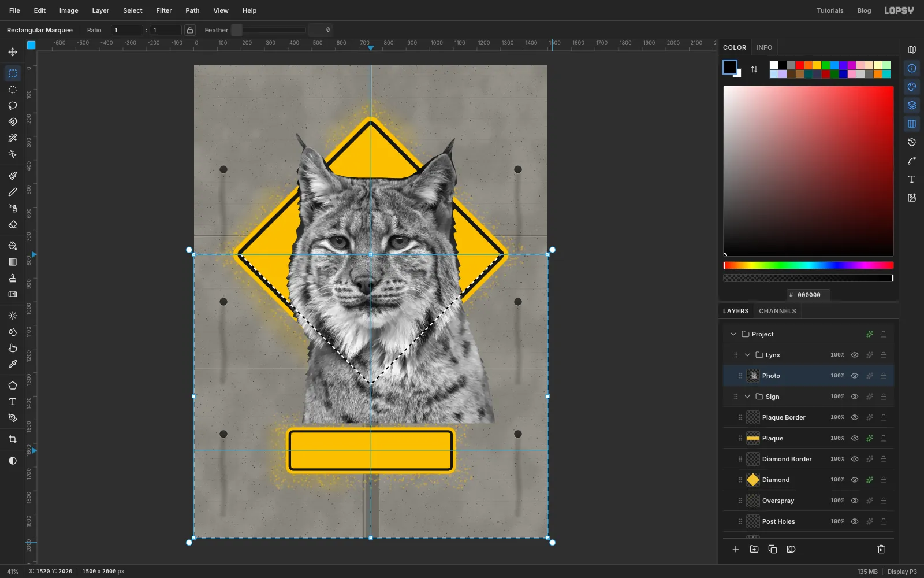Delete layer with the trash icon

pos(881,549)
